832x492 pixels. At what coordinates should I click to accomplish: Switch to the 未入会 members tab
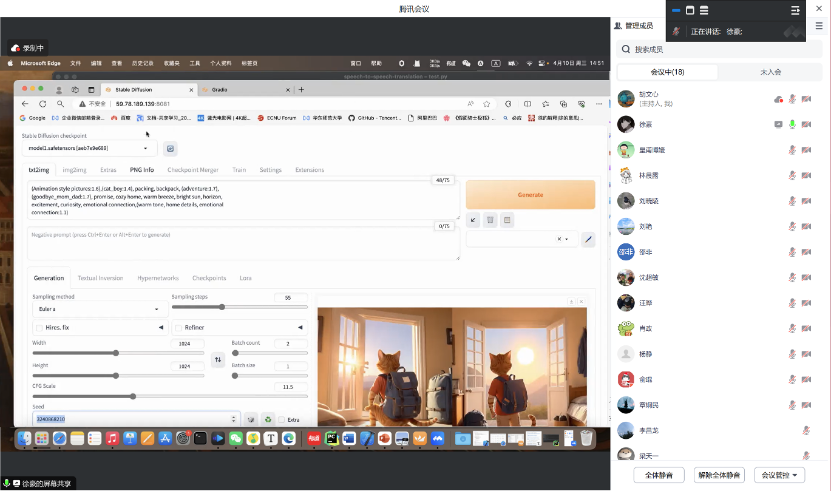[x=770, y=72]
